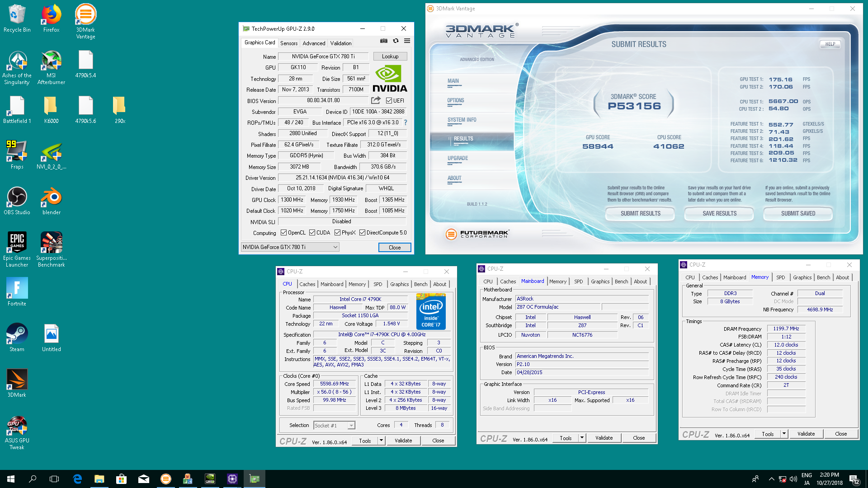Launch blender from the desktop

click(51, 201)
